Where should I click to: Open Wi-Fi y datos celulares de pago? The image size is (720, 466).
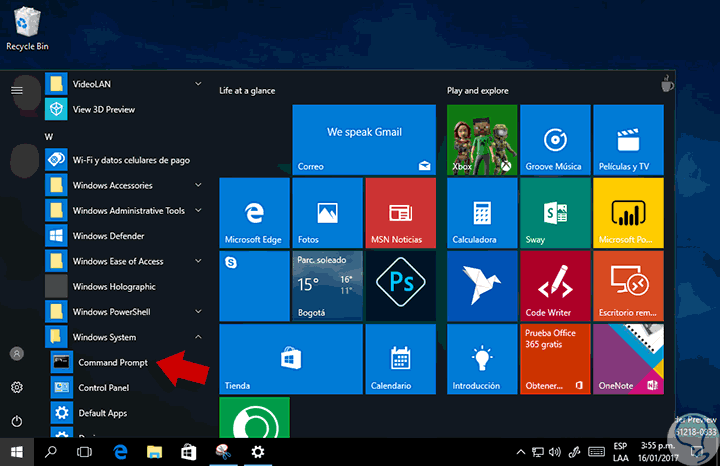[x=125, y=160]
